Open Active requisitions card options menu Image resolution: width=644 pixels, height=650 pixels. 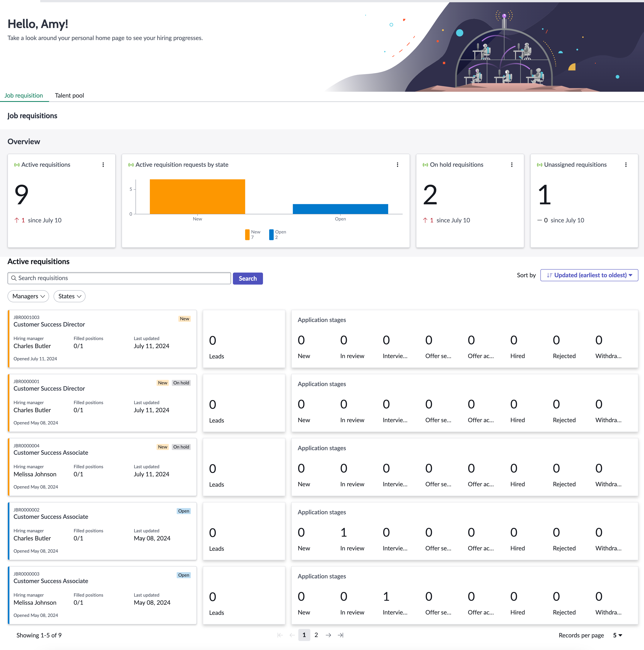pyautogui.click(x=103, y=164)
